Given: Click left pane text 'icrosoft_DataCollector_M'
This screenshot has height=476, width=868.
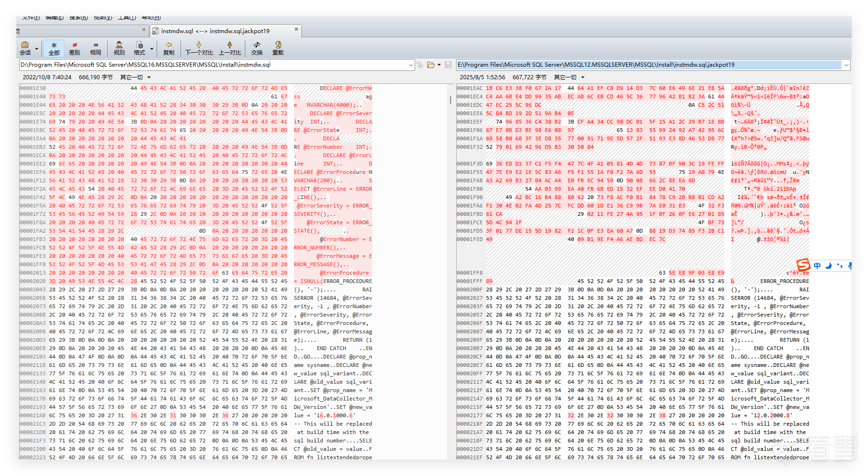Looking at the screenshot, I should pos(333,399).
